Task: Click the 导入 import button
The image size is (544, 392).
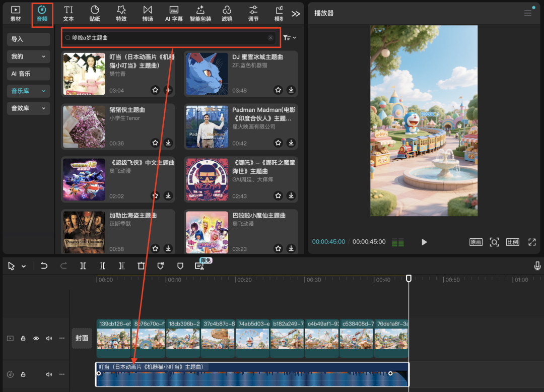Action: tap(28, 39)
